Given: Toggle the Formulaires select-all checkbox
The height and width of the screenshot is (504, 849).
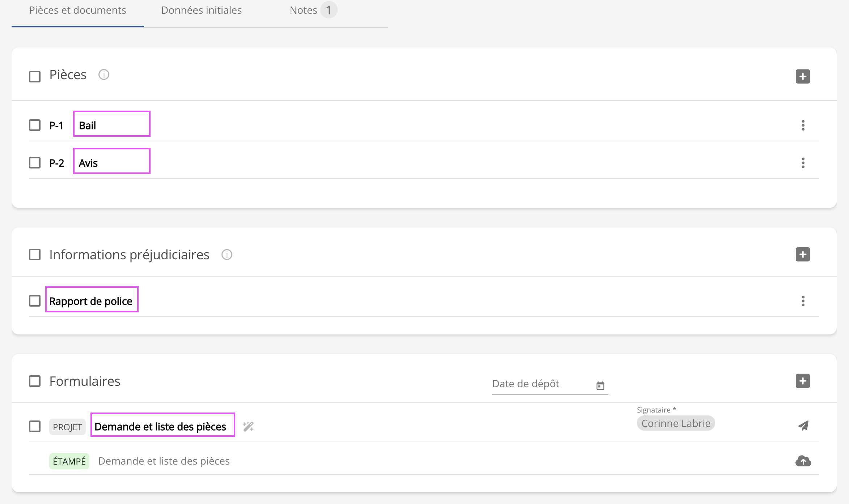Looking at the screenshot, I should click(x=35, y=381).
